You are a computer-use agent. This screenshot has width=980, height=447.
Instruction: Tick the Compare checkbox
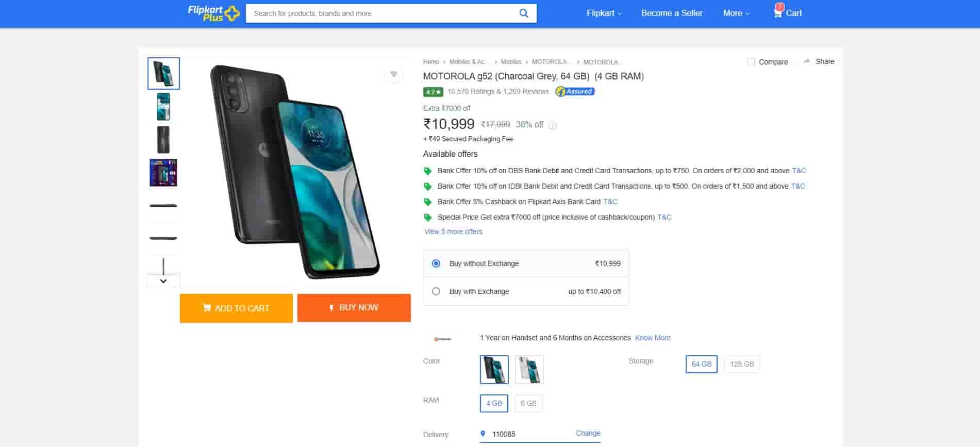tap(751, 62)
